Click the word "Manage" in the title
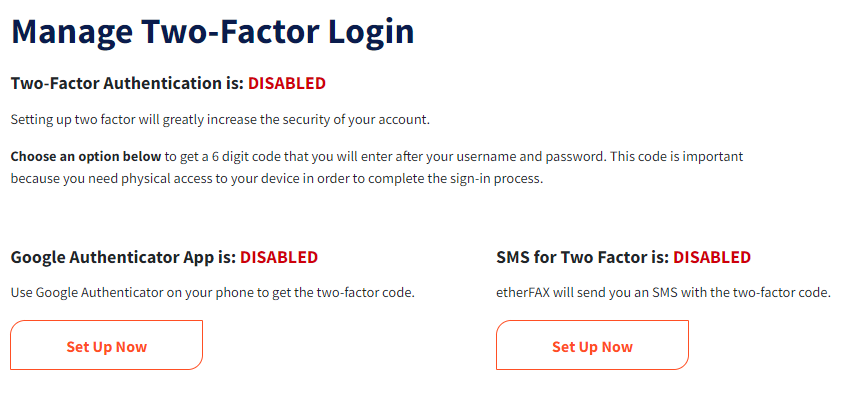 [x=72, y=33]
